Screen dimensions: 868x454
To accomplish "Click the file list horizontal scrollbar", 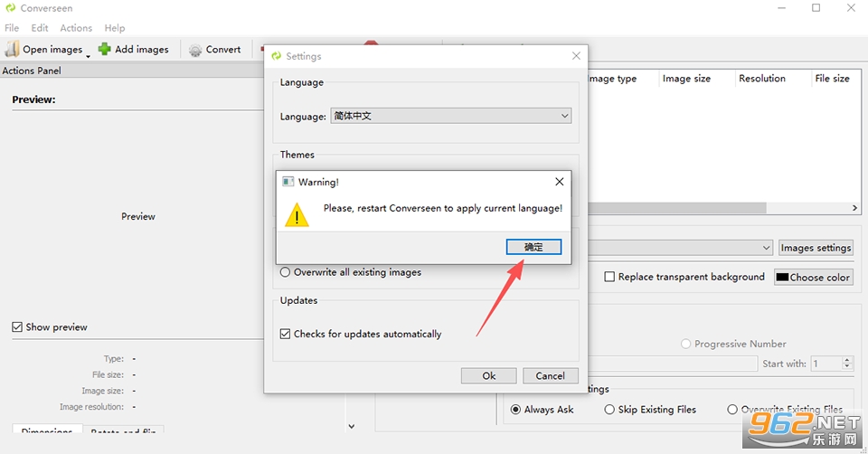I will [677, 208].
